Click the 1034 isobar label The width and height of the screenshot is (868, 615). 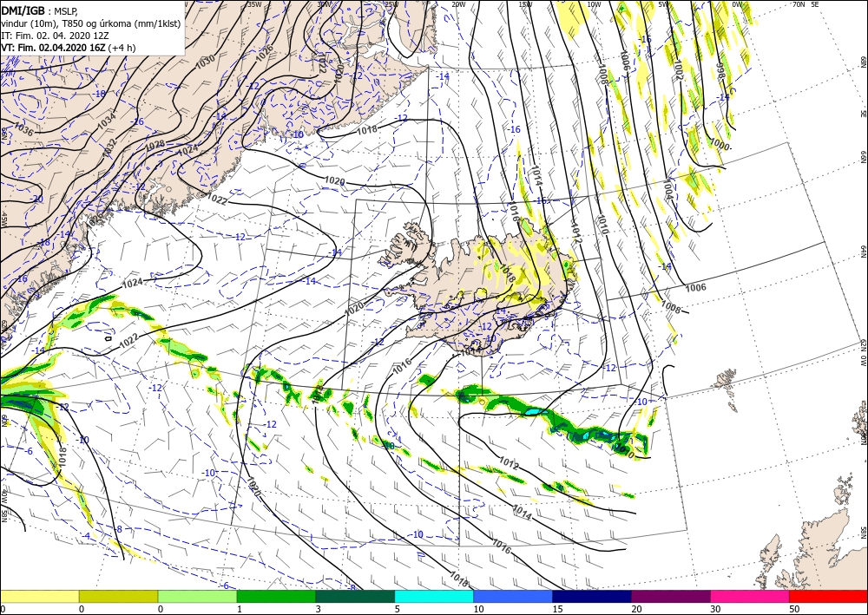[x=107, y=121]
